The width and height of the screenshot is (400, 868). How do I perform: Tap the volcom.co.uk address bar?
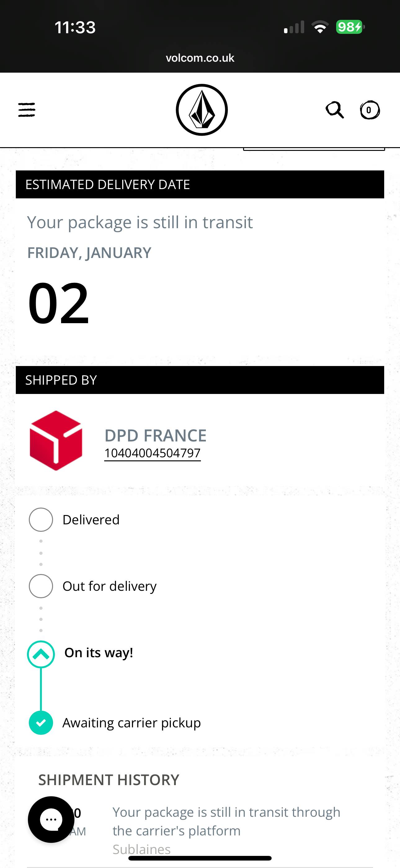[200, 58]
